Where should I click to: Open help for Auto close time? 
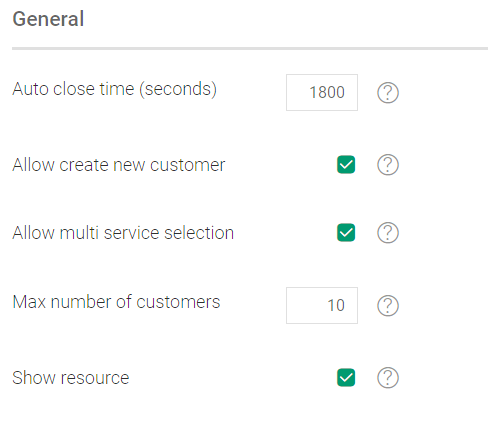click(388, 93)
